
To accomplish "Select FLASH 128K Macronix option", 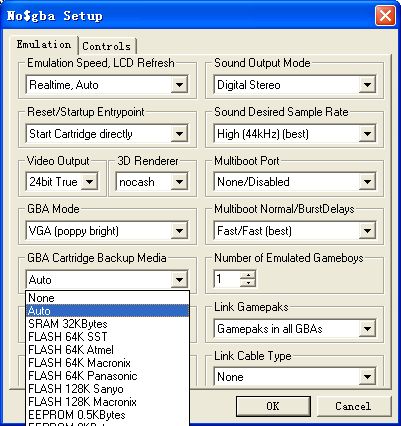I will (x=107, y=402).
